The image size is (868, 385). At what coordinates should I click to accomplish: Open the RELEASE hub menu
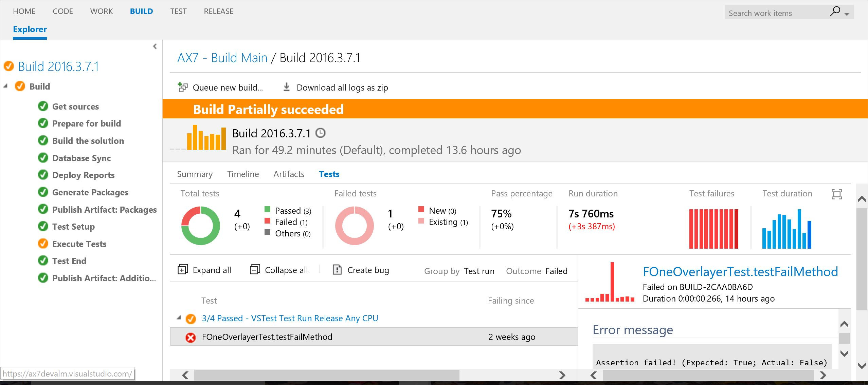pos(218,11)
